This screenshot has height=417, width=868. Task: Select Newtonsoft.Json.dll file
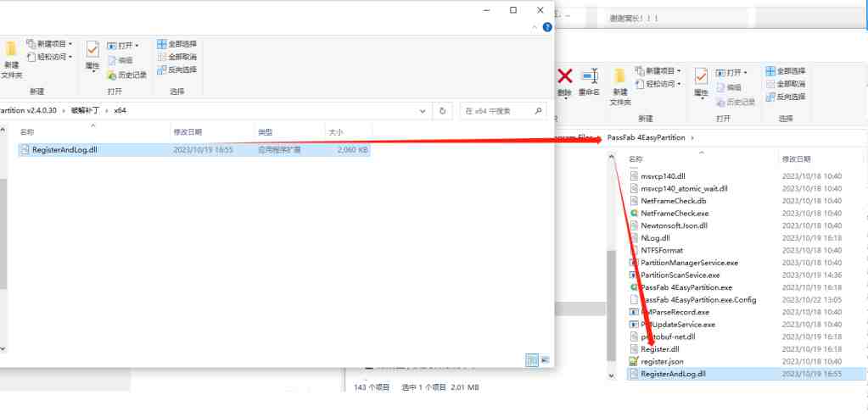(675, 225)
